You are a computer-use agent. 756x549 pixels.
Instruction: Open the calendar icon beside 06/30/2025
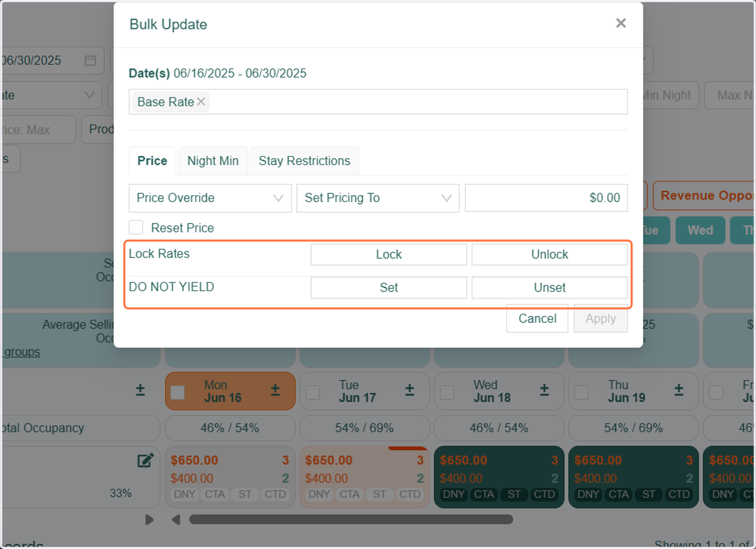tap(90, 60)
